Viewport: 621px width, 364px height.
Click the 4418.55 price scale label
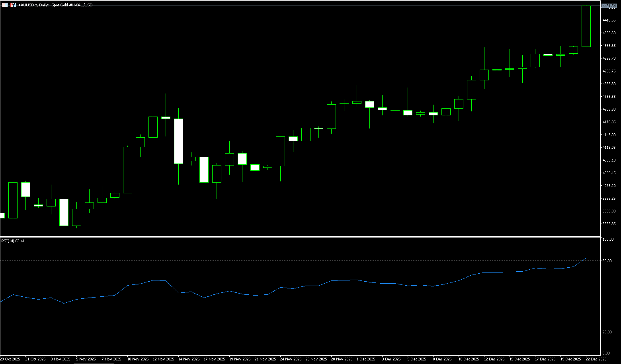coord(609,20)
